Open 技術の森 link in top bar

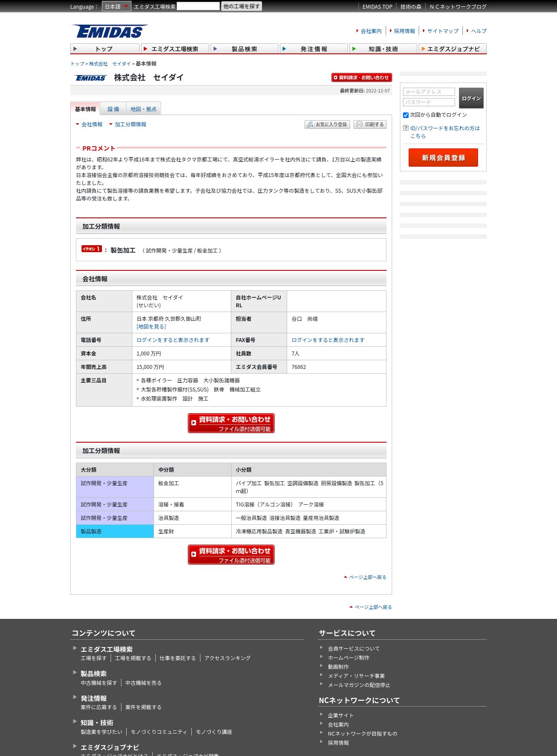[x=411, y=7]
